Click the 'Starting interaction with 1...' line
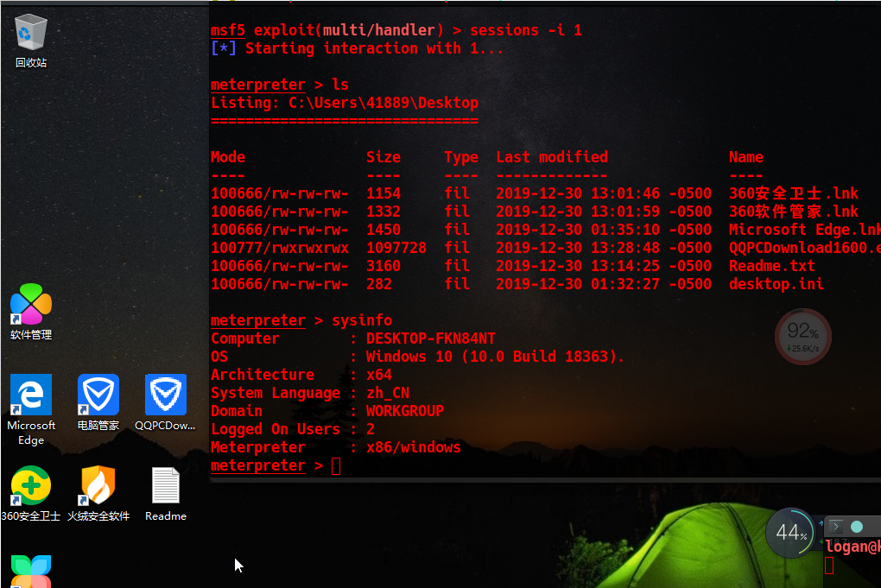 tap(374, 48)
